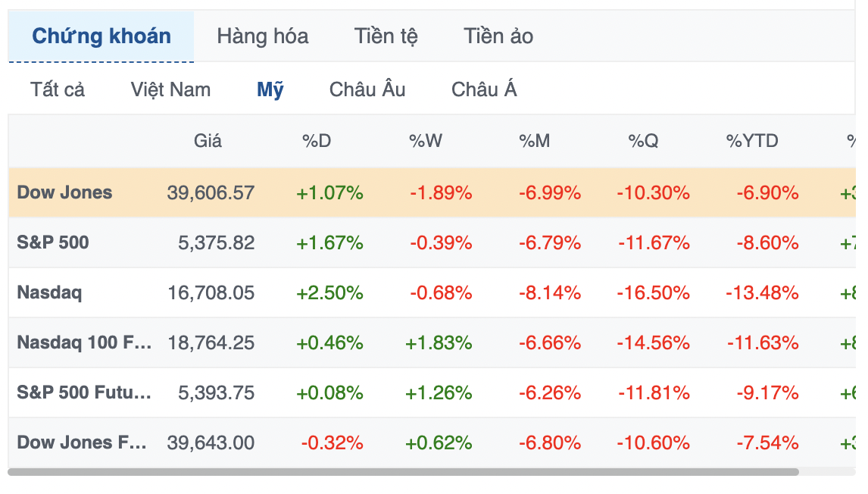Open the S&P 500 index link
Viewport: 868px width, 494px height.
[52, 242]
